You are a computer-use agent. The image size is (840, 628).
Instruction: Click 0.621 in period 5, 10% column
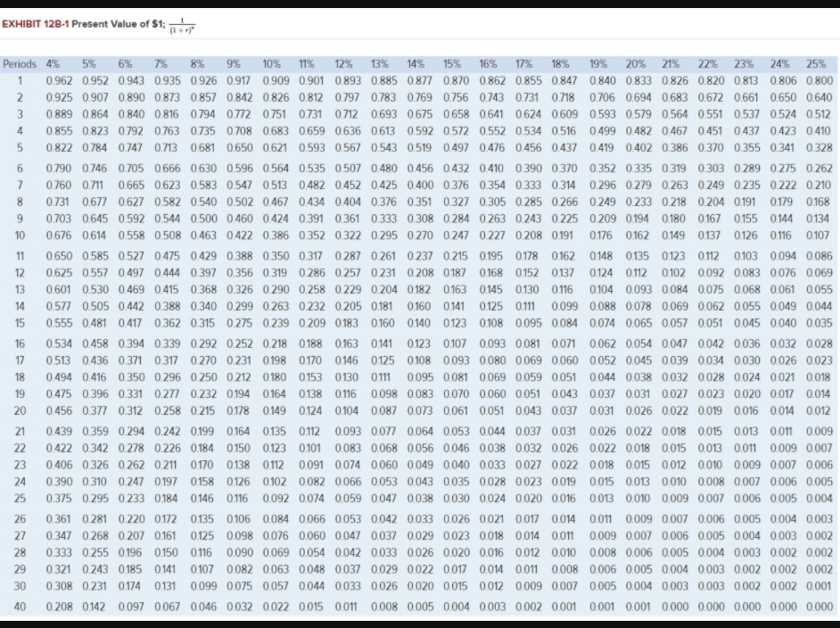pos(276,148)
